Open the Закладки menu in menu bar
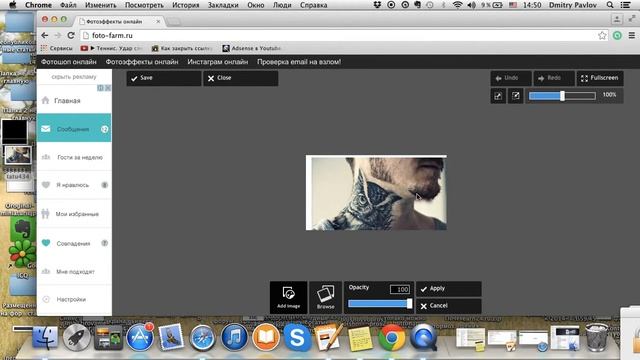640x360 pixels. tap(223, 5)
